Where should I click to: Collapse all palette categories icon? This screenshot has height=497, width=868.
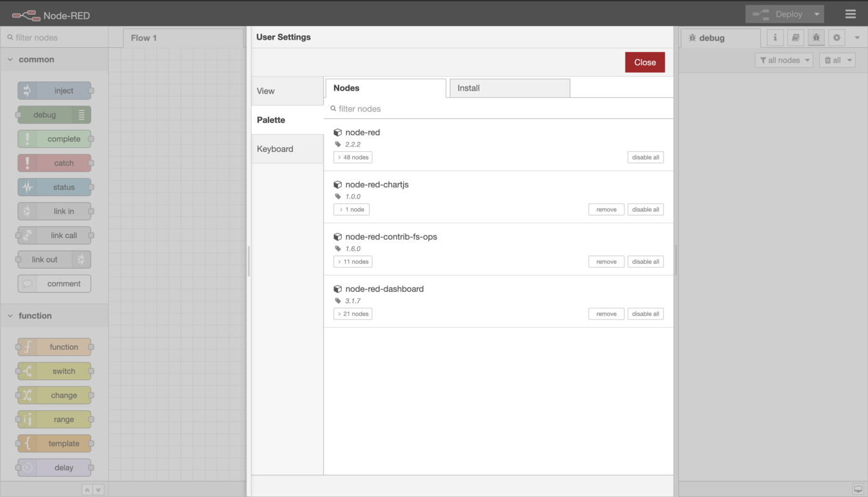pos(87,490)
